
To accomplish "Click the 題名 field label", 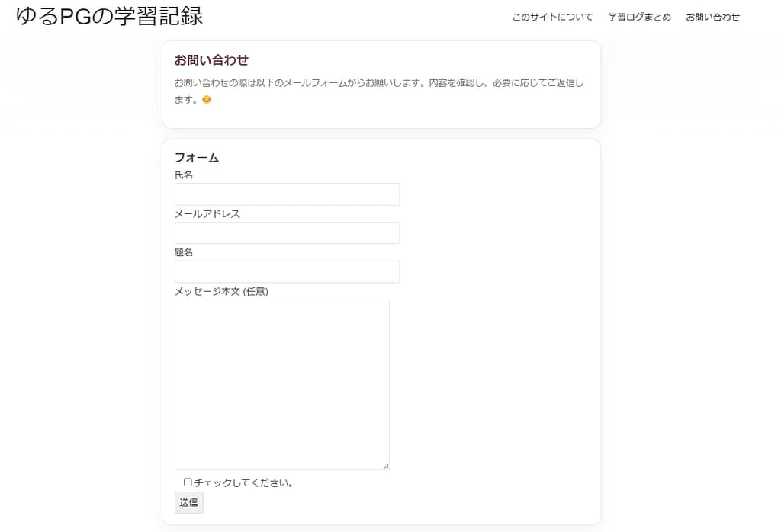I will [184, 252].
